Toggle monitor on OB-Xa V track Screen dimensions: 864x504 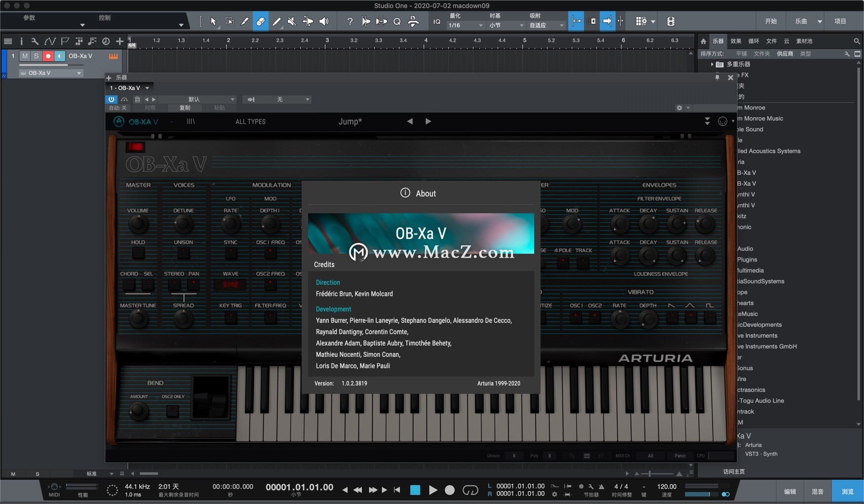(60, 56)
